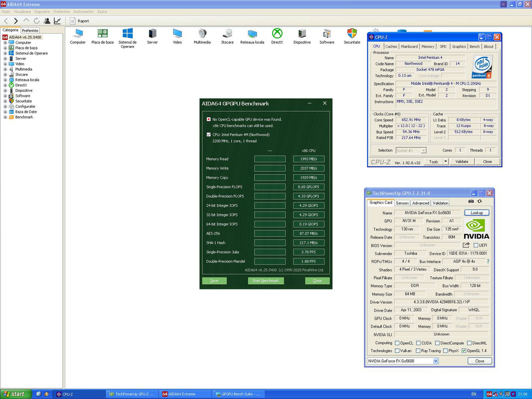Switch to the Preferinte tab
This screenshot has width=532, height=399.
coord(30,30)
